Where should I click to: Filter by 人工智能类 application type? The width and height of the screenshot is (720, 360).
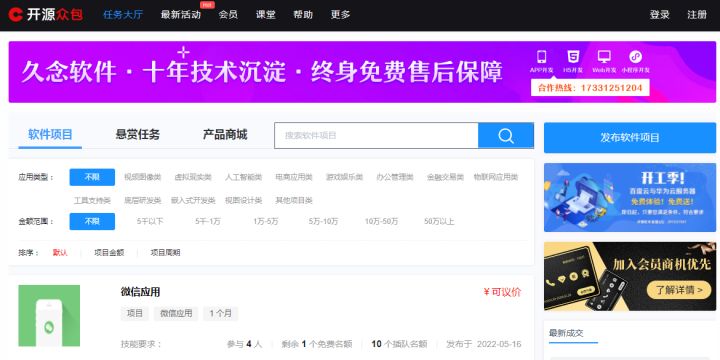click(243, 177)
